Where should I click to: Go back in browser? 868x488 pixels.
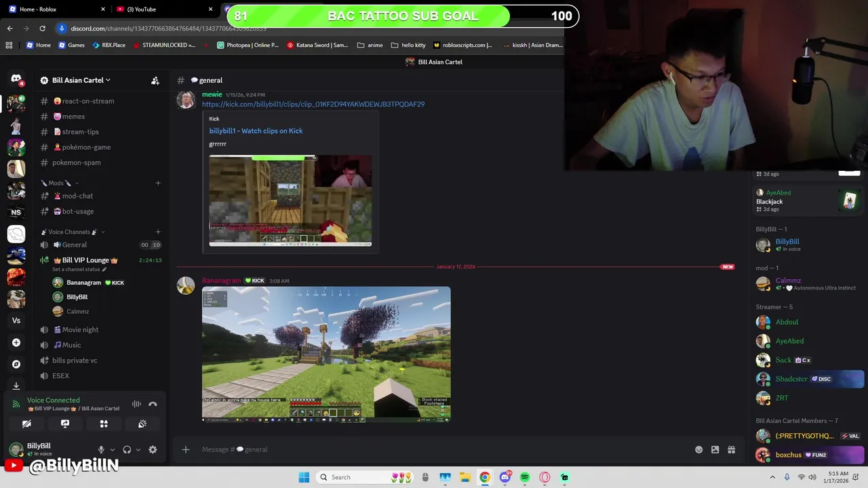pos(9,28)
